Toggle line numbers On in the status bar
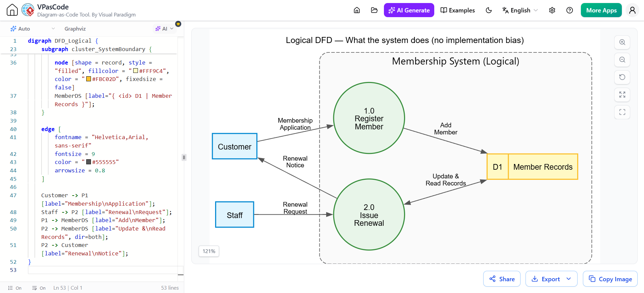 click(15, 288)
